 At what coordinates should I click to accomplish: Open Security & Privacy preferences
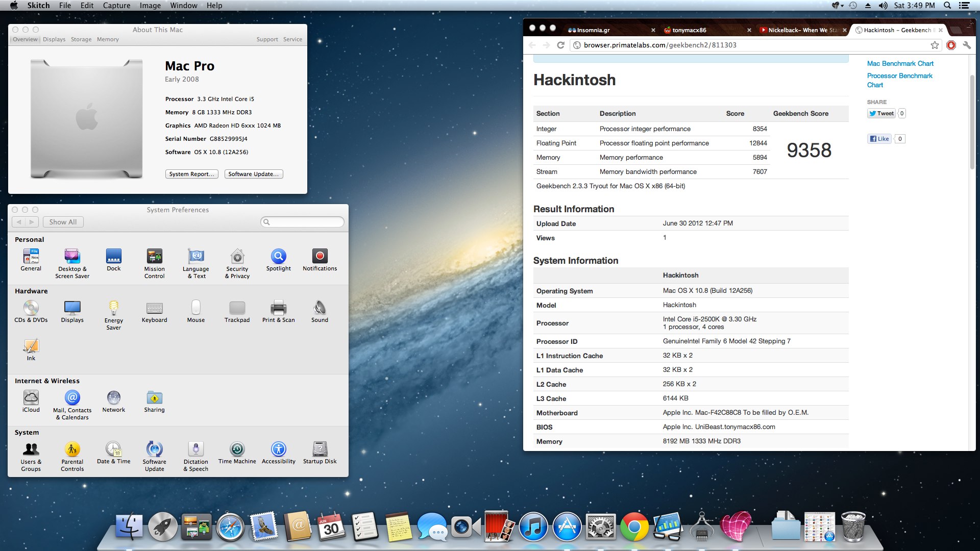click(237, 263)
